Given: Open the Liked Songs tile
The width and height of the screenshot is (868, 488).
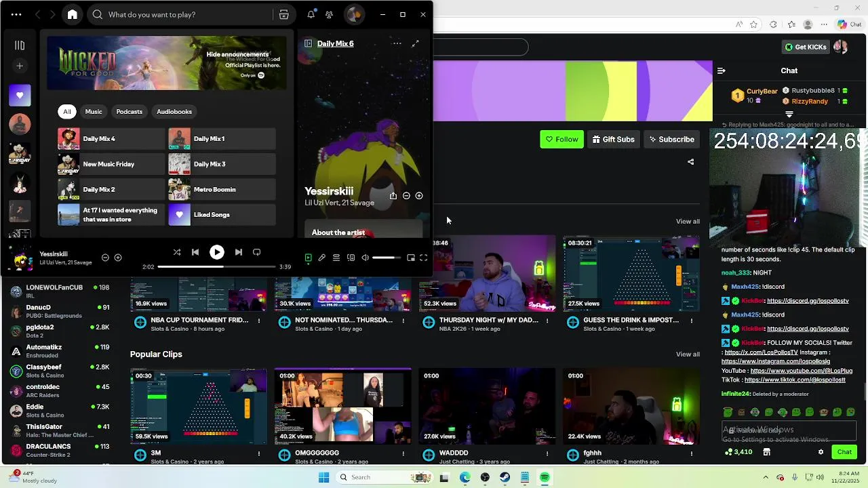Looking at the screenshot, I should click(222, 215).
